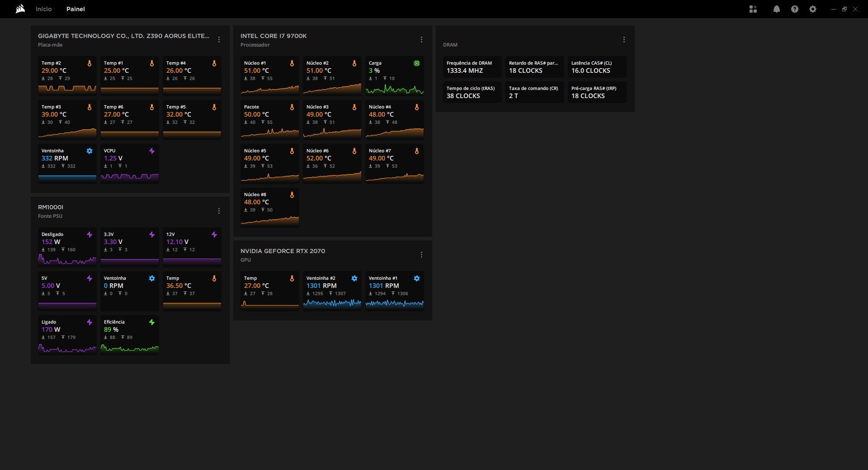Click the 152 W Desligado value

pyautogui.click(x=51, y=242)
